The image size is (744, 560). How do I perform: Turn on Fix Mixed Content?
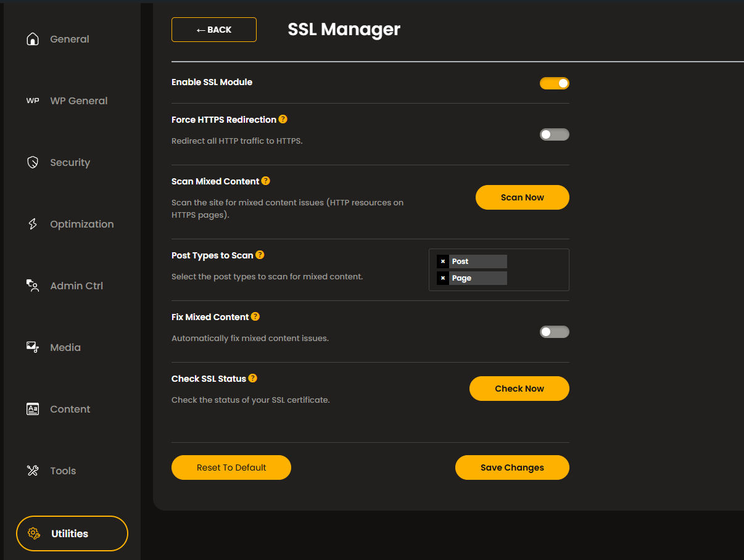click(x=554, y=331)
